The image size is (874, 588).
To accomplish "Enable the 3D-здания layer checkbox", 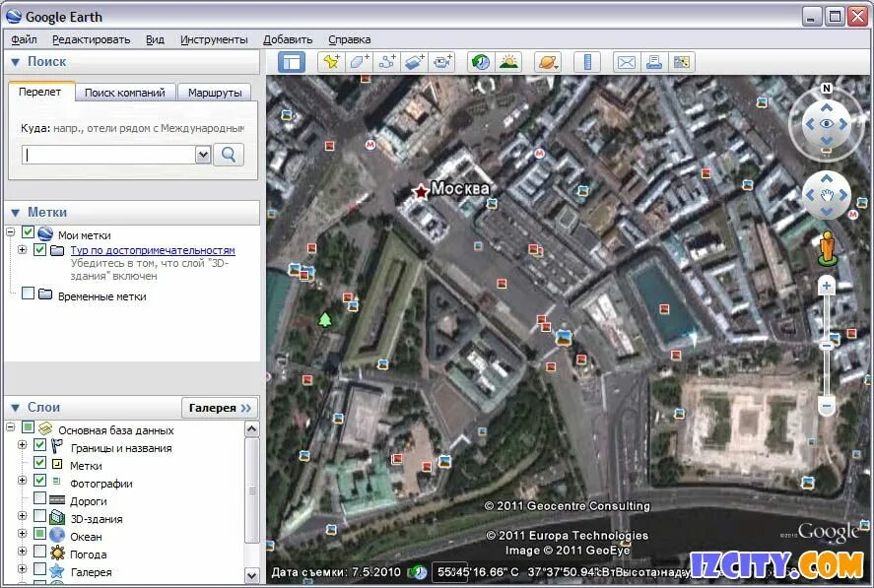I will click(x=39, y=515).
